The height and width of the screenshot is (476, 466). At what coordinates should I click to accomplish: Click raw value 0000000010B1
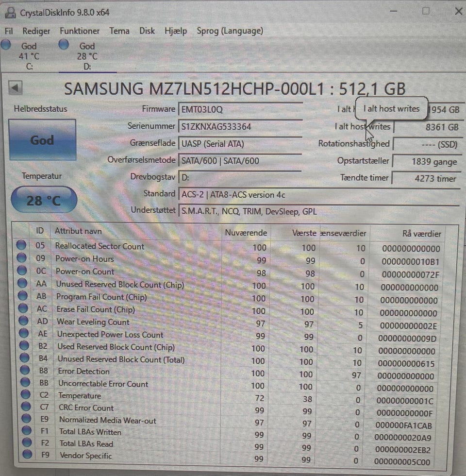[411, 262]
